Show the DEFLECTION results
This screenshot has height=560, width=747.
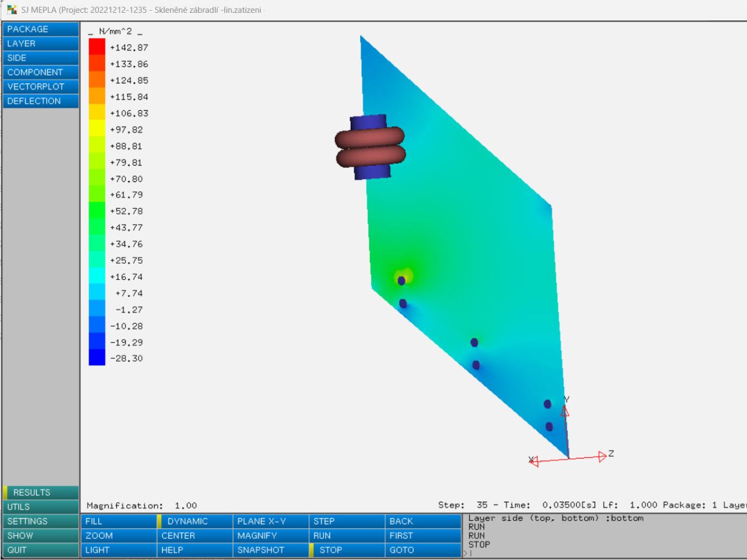(x=41, y=101)
